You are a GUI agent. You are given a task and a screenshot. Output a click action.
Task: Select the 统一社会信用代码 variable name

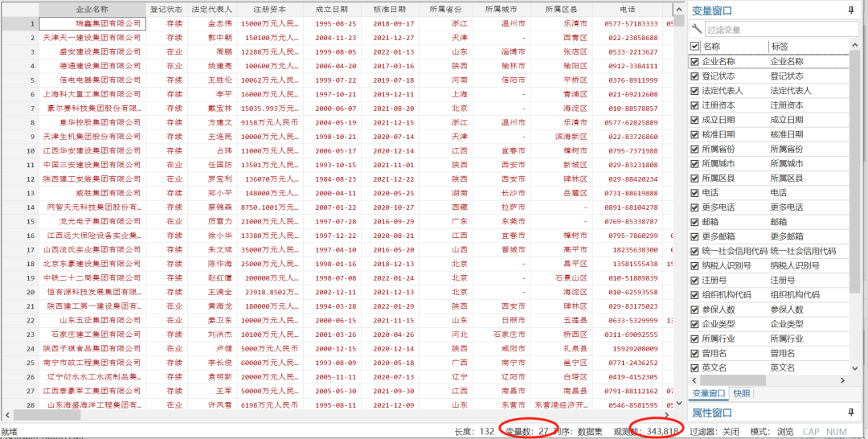coord(735,252)
